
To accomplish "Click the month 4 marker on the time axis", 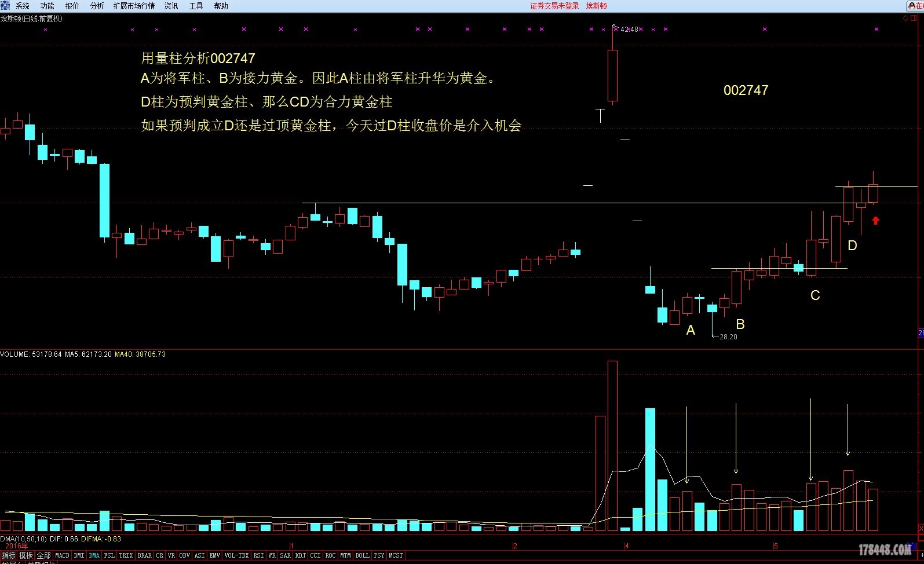I will [x=627, y=546].
